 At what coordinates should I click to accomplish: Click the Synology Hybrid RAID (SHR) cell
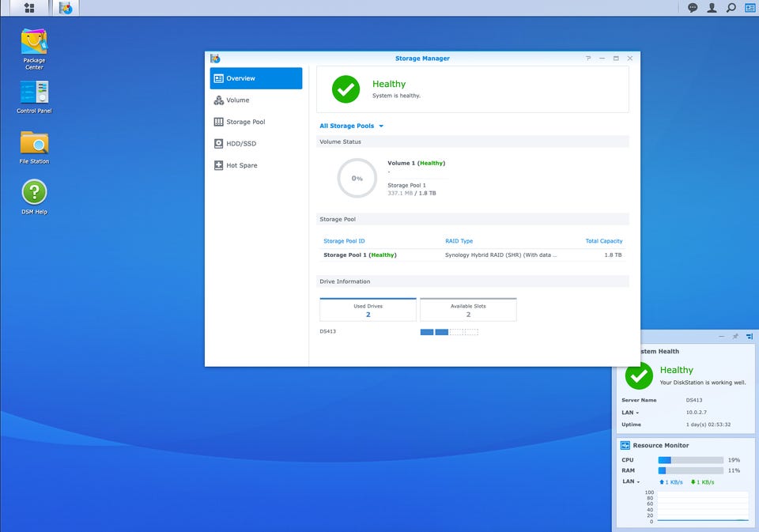pos(500,255)
